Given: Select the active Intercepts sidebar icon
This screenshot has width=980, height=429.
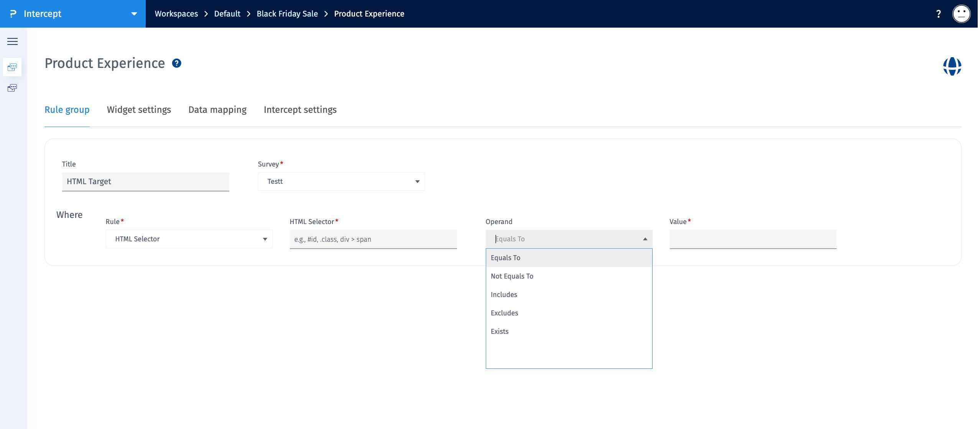Looking at the screenshot, I should (x=13, y=67).
